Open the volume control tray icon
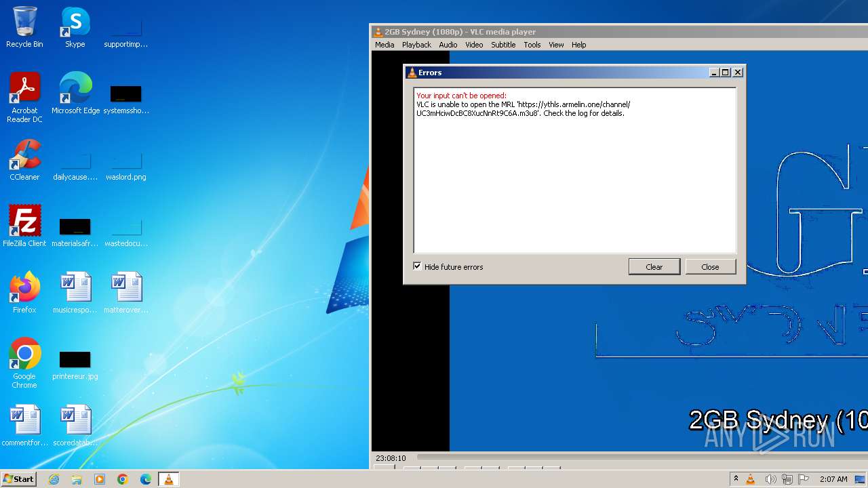Image resolution: width=868 pixels, height=488 pixels. click(770, 479)
